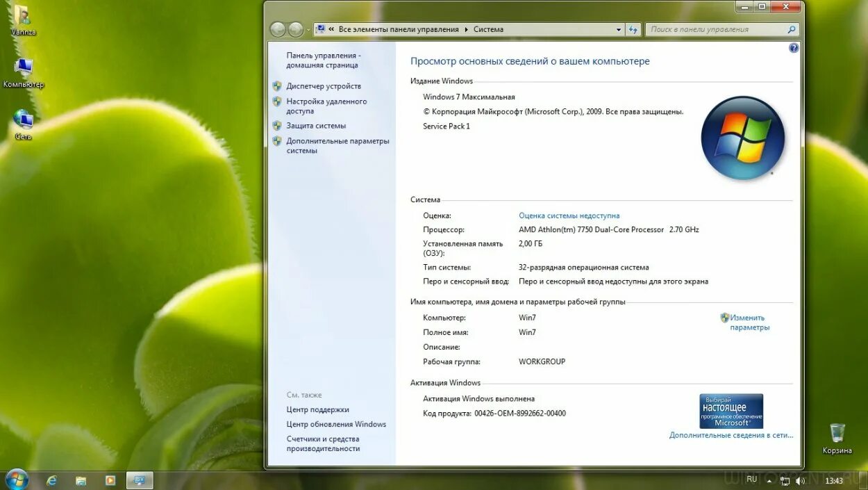Click Service Pack 1 text
Image resolution: width=868 pixels, height=490 pixels.
[446, 126]
